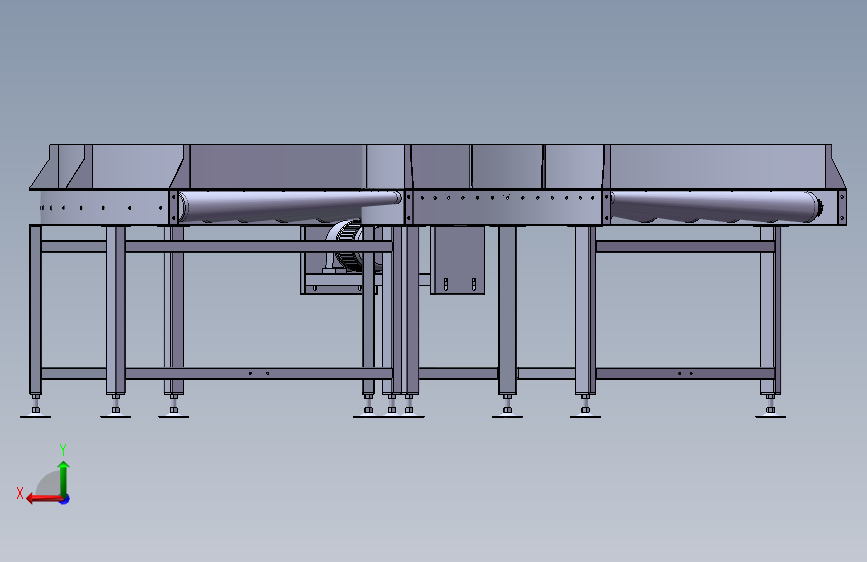Screen dimensions: 867x562
Task: Select the left tapered conveyor roller
Action: tap(289, 206)
